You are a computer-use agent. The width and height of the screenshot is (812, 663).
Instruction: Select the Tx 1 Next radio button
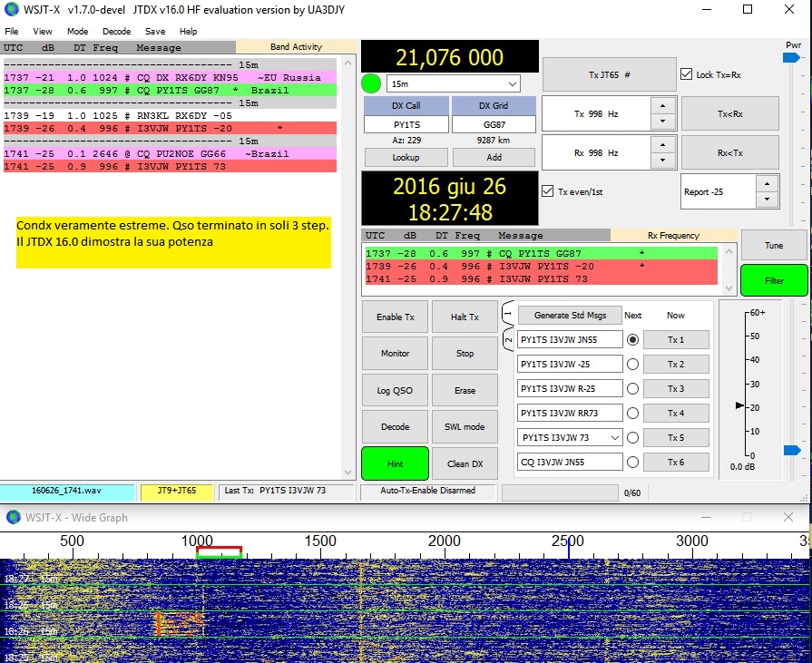pos(632,340)
